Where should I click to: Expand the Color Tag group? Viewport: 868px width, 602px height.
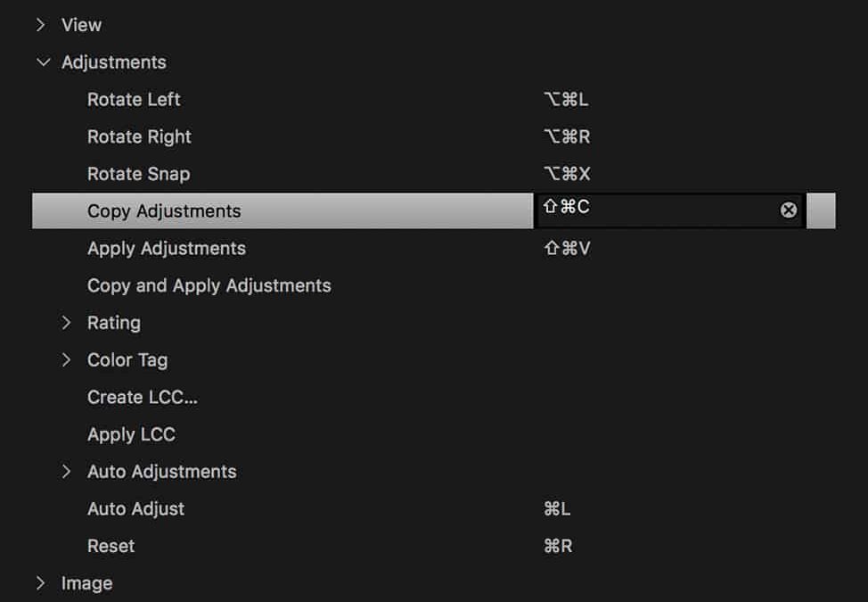coord(67,360)
